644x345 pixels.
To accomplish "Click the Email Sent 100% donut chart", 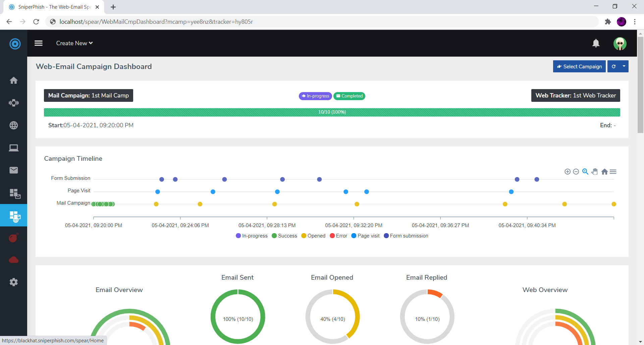I will (238, 317).
